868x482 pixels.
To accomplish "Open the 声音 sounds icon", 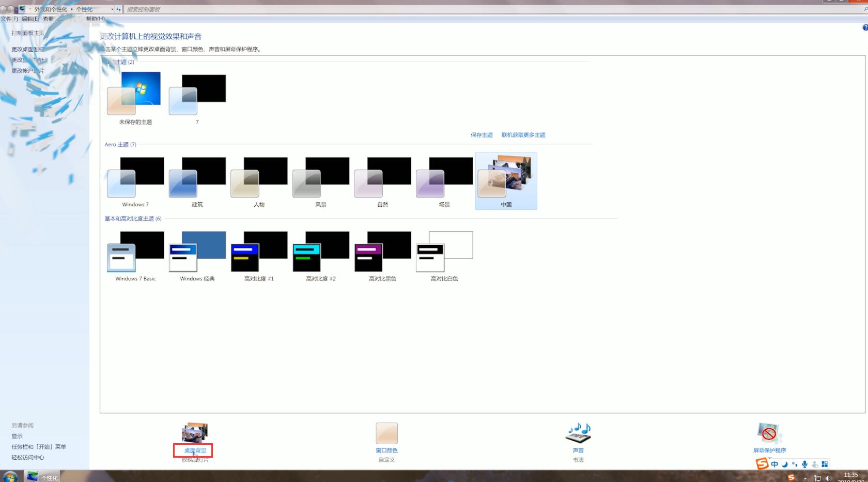I will click(578, 433).
